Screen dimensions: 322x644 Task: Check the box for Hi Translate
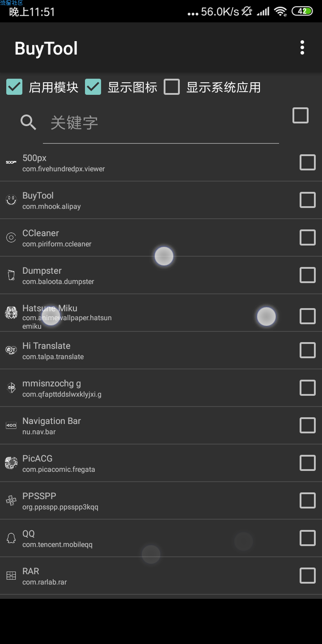point(308,350)
